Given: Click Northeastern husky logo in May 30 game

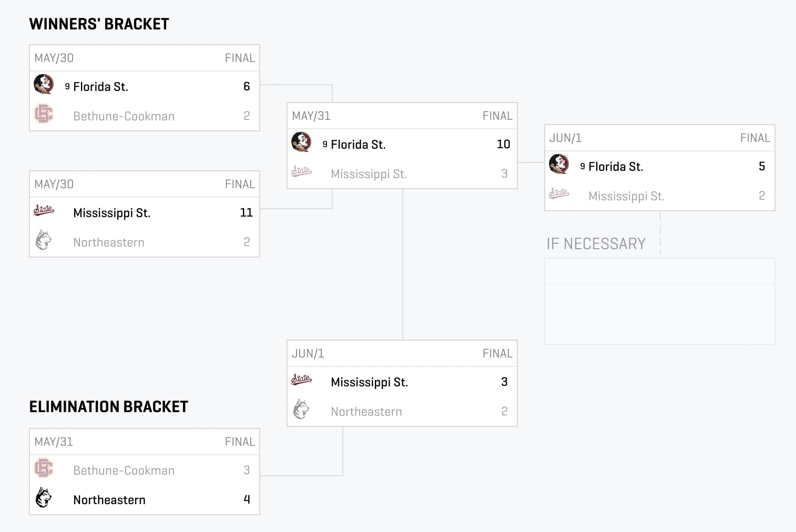Looking at the screenshot, I should tap(44, 240).
